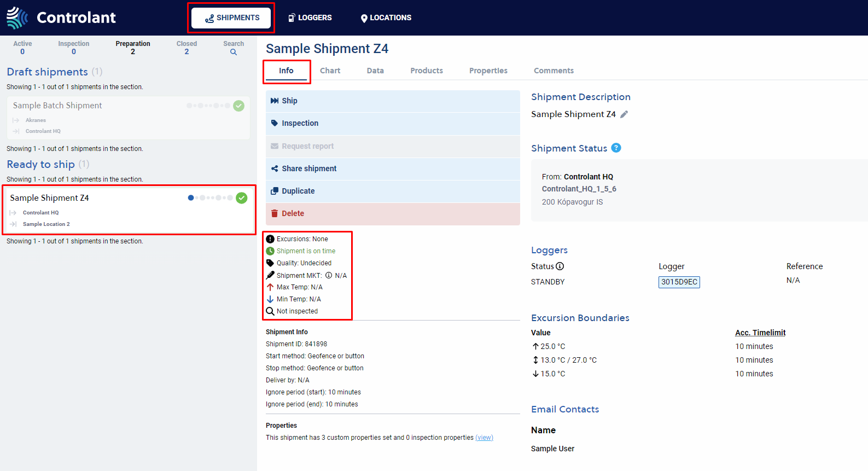Show Closed shipments filter
The height and width of the screenshot is (471, 868).
tap(187, 48)
